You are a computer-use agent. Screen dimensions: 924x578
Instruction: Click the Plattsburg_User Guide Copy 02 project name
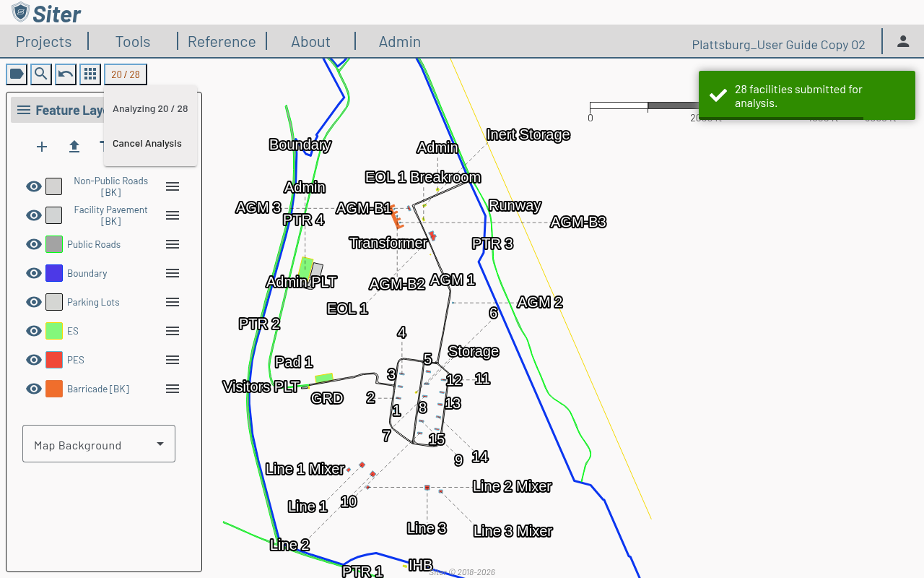(x=778, y=45)
